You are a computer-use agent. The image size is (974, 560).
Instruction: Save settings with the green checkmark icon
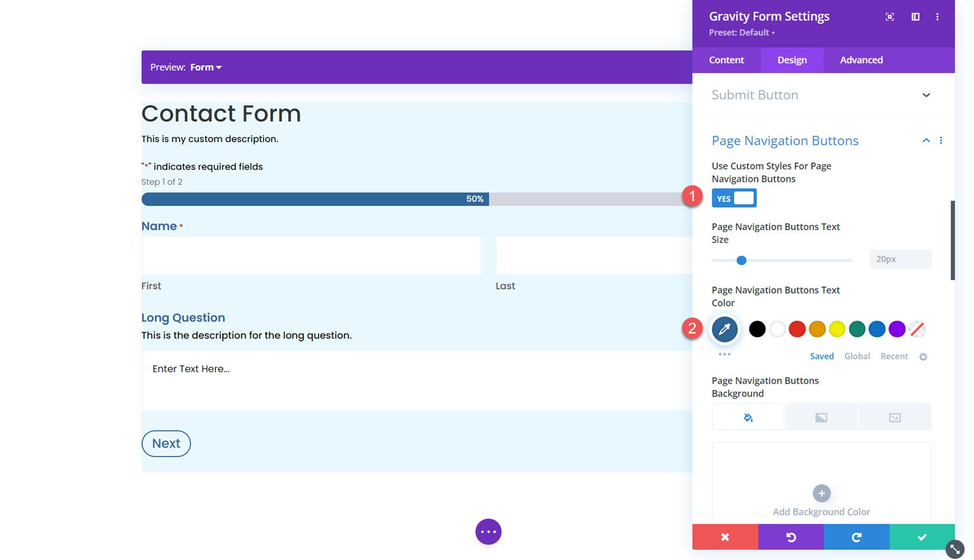coord(922,537)
